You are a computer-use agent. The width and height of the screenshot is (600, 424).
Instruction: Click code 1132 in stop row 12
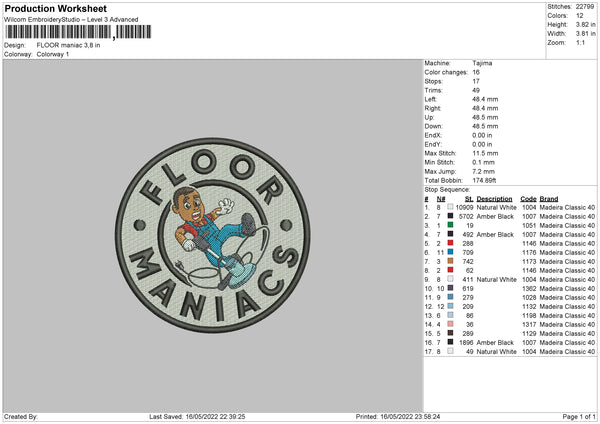pos(529,307)
